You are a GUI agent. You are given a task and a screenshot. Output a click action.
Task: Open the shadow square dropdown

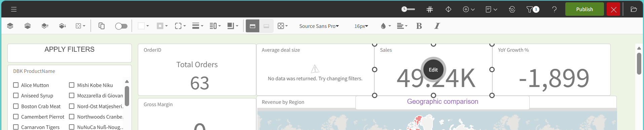pos(233,26)
